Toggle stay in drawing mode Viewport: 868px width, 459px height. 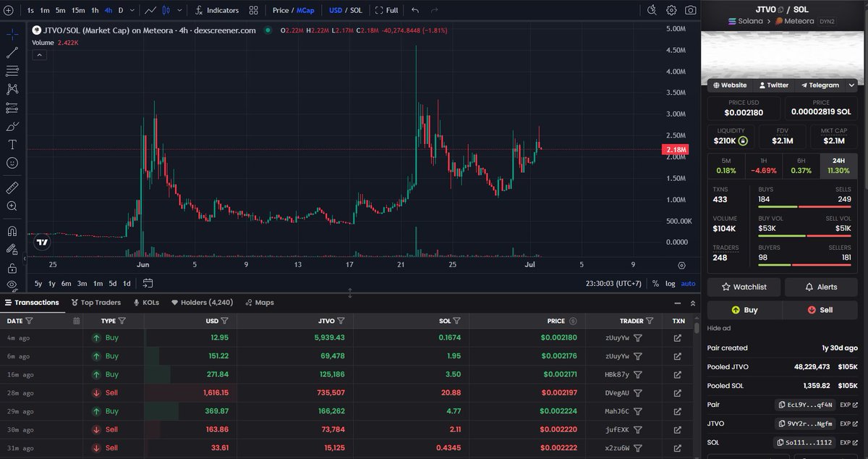coord(12,249)
